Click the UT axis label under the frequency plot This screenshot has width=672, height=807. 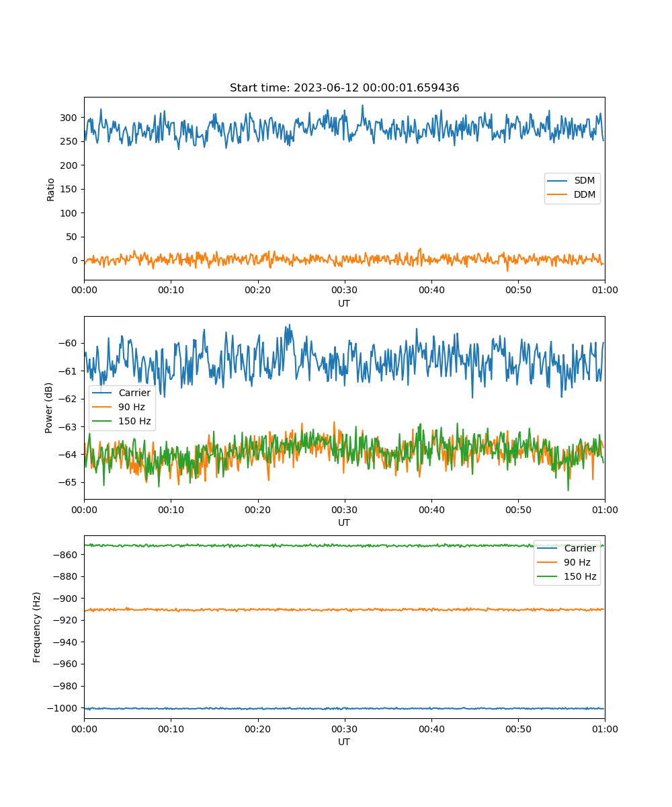[344, 742]
